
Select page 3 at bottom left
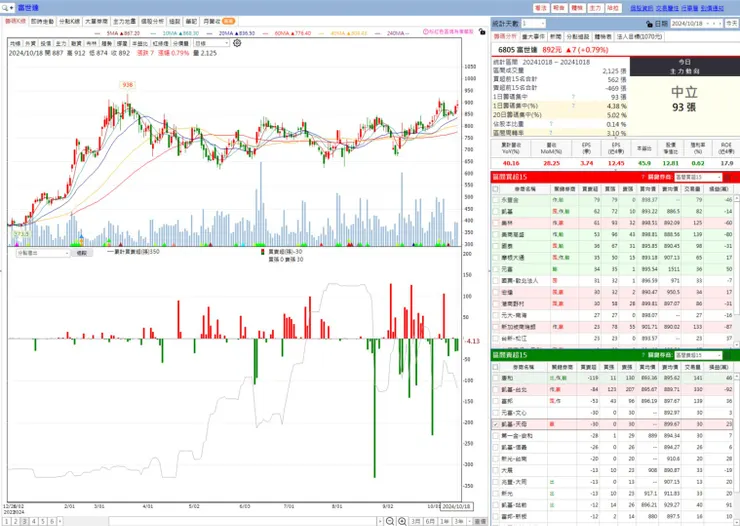pyautogui.click(x=25, y=521)
